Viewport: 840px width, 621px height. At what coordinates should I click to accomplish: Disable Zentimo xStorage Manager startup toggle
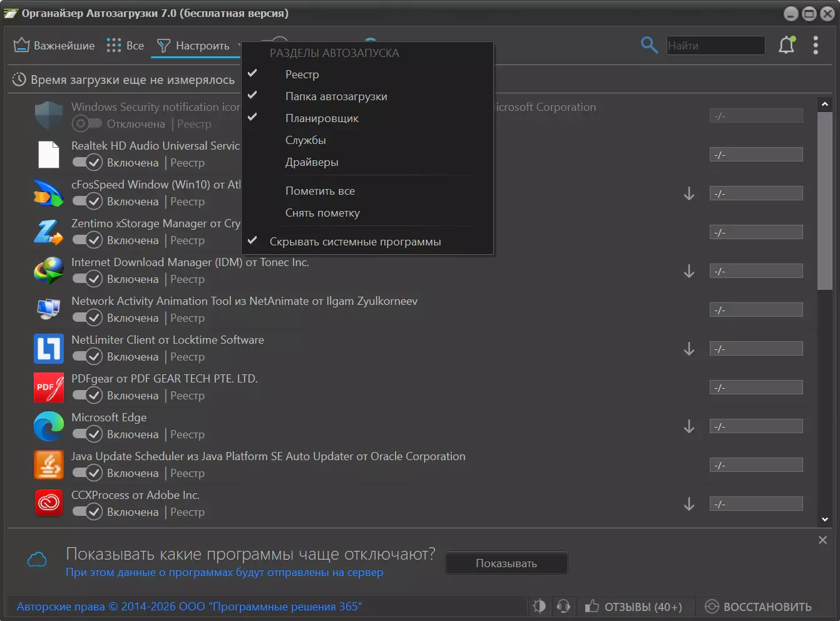87,240
